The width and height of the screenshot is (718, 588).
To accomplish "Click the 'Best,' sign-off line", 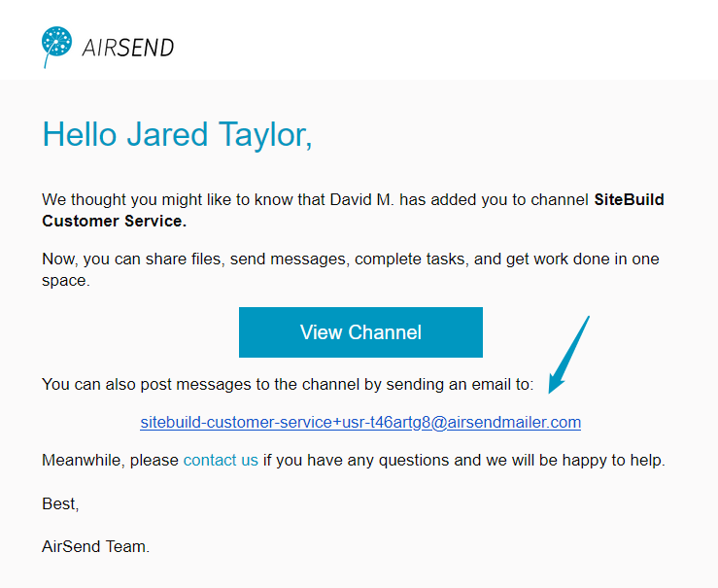I will click(x=60, y=503).
